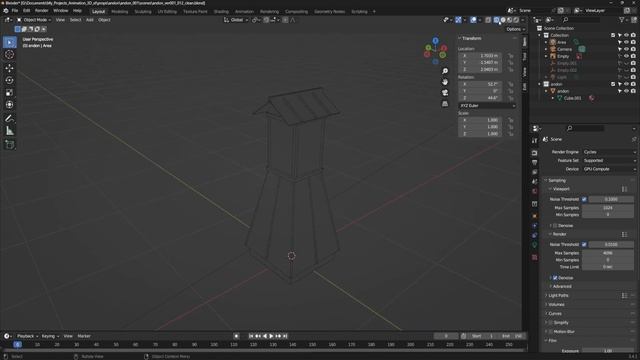Open the Scene properties tab icon
This screenshot has height=360, width=640.
coord(535,182)
